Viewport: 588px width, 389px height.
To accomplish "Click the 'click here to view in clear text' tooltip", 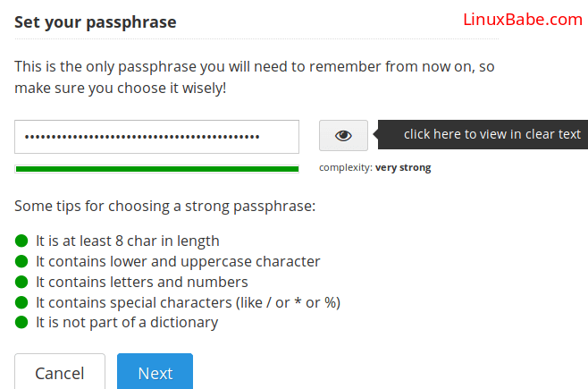I will [491, 134].
